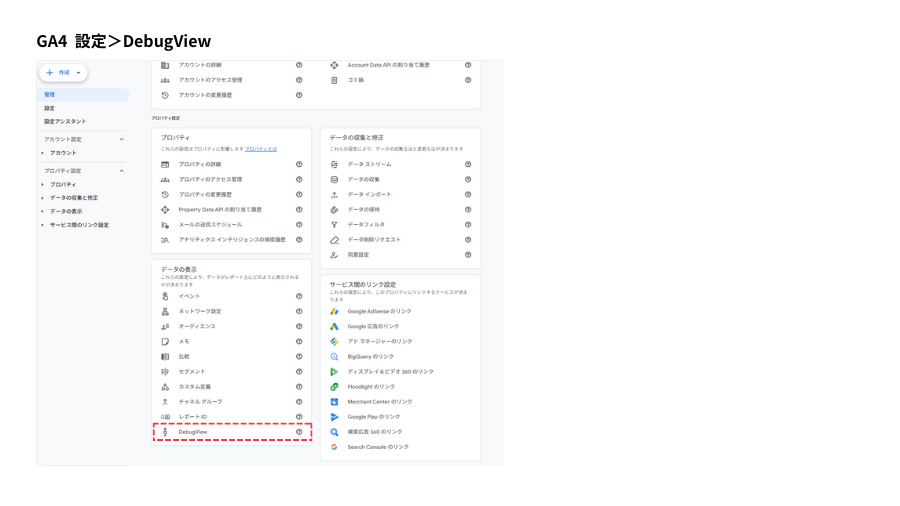The height and width of the screenshot is (506, 900).
Task: Expand データの収集と修正 in the sidebar
Action: [x=43, y=198]
